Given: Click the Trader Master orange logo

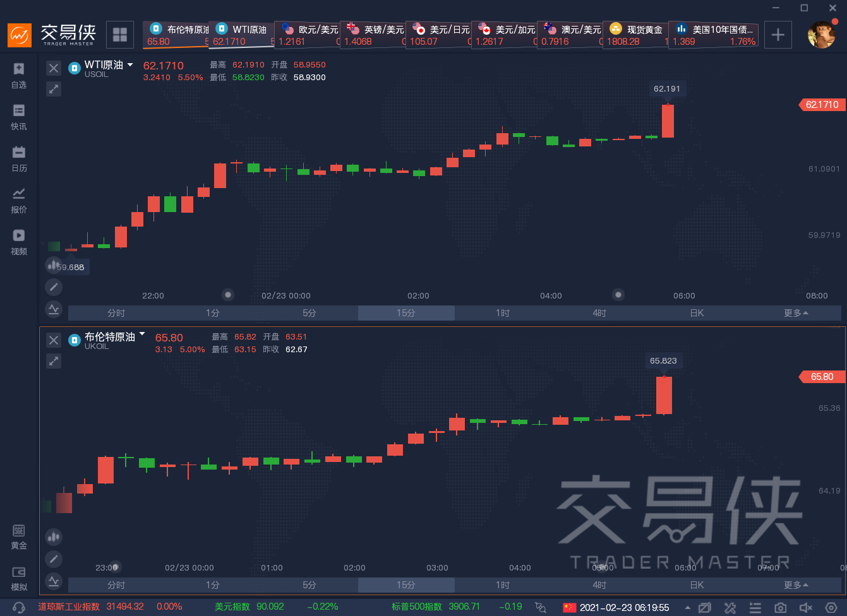Looking at the screenshot, I should coord(20,35).
